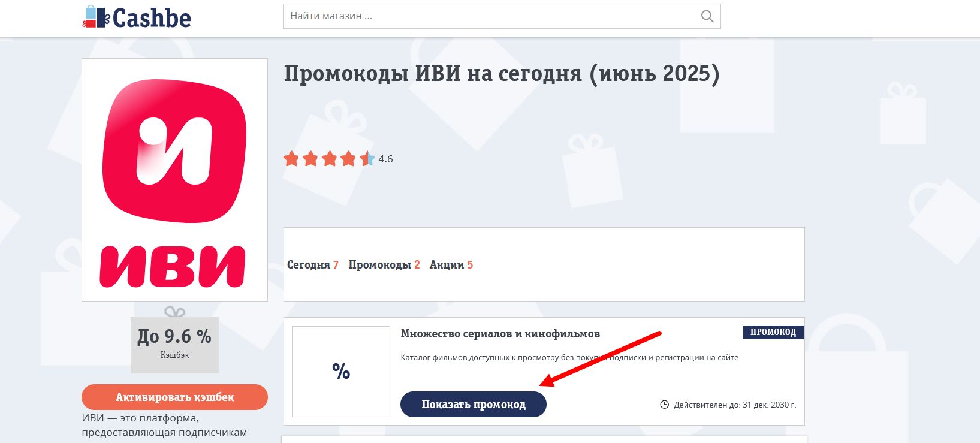Click the ИВИ store logo image
980x443 pixels.
[174, 180]
